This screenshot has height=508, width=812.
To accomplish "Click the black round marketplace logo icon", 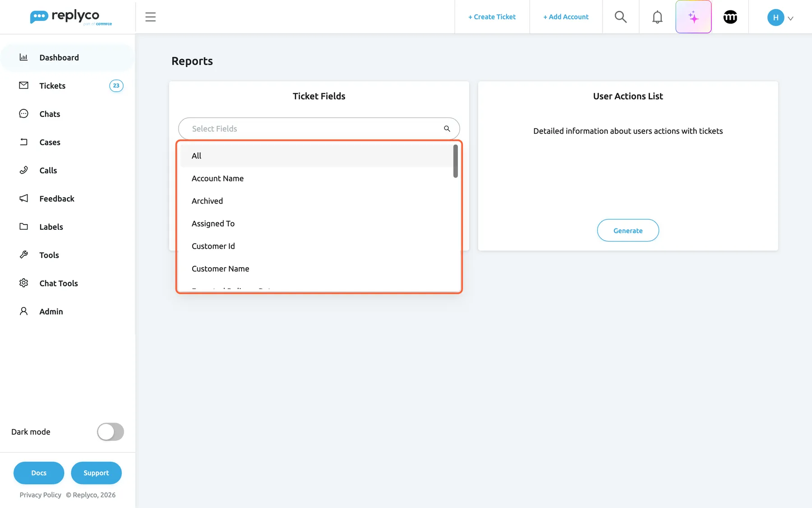I will [730, 17].
